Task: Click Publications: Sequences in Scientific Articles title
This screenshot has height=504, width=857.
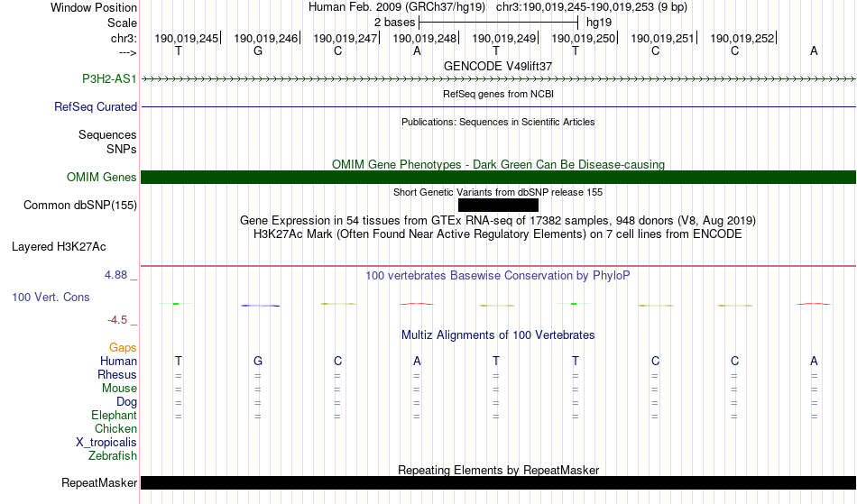Action: click(x=498, y=122)
